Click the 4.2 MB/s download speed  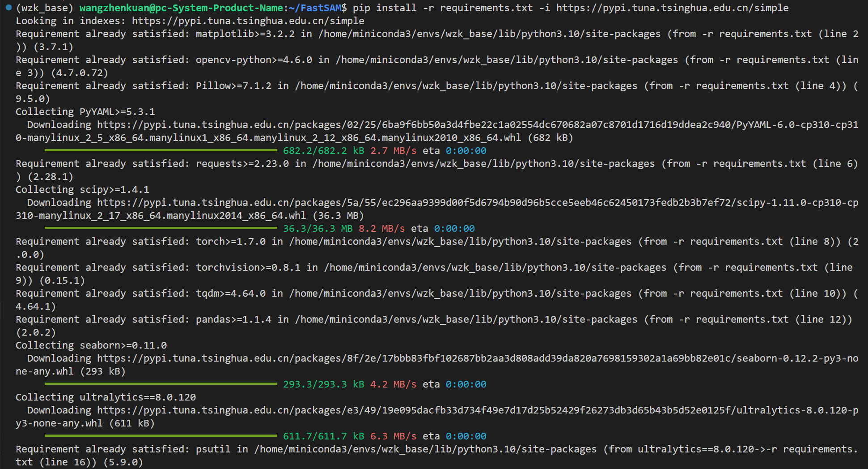click(x=394, y=384)
